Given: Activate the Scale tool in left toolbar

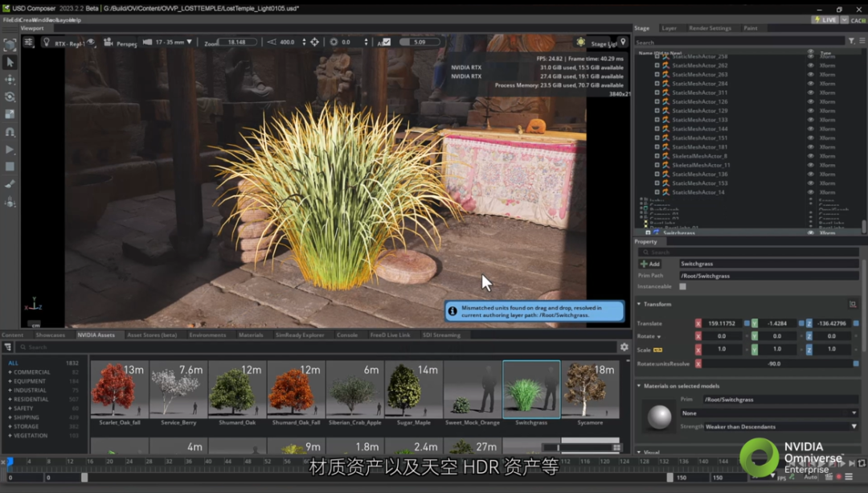Looking at the screenshot, I should (10, 114).
